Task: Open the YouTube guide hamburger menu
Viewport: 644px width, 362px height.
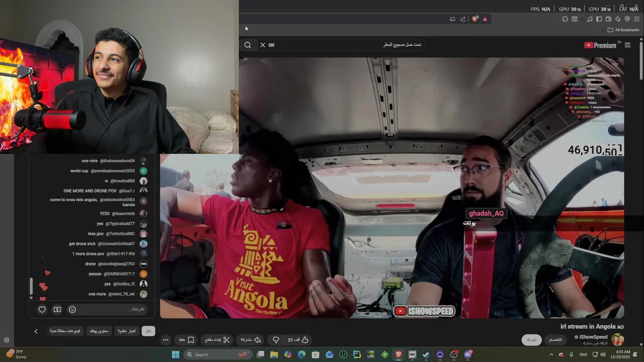Action: click(x=627, y=45)
